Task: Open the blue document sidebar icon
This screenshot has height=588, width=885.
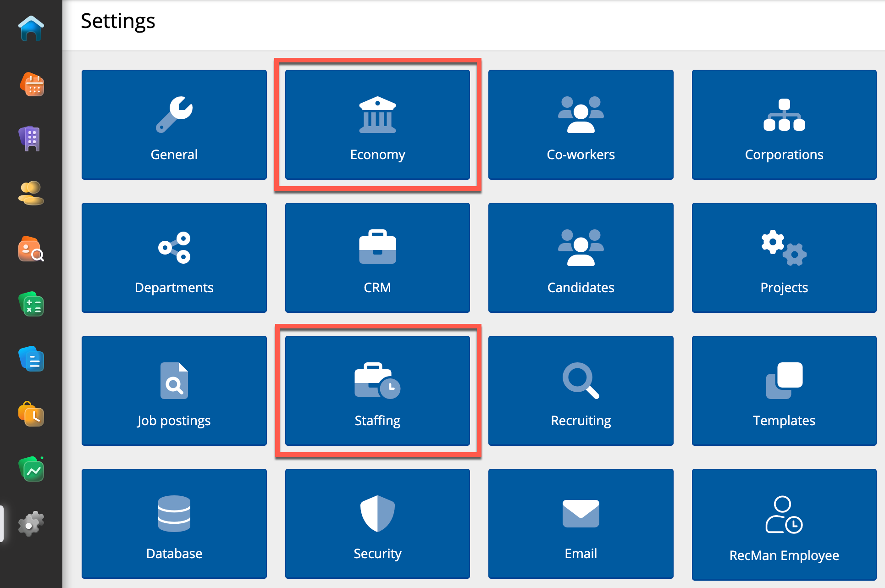Action: [31, 359]
